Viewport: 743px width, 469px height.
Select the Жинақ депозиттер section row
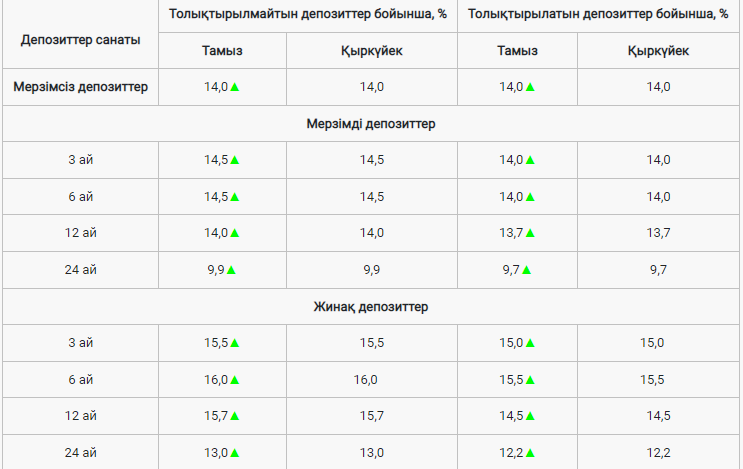tap(371, 307)
